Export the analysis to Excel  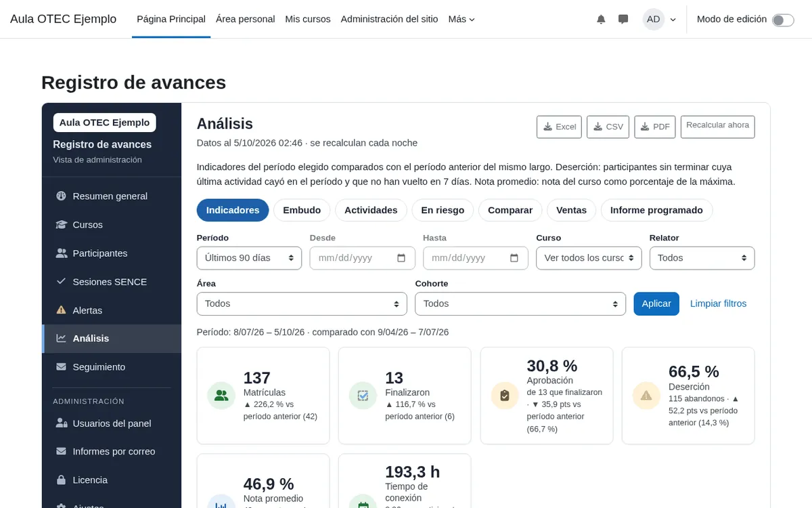pos(559,127)
